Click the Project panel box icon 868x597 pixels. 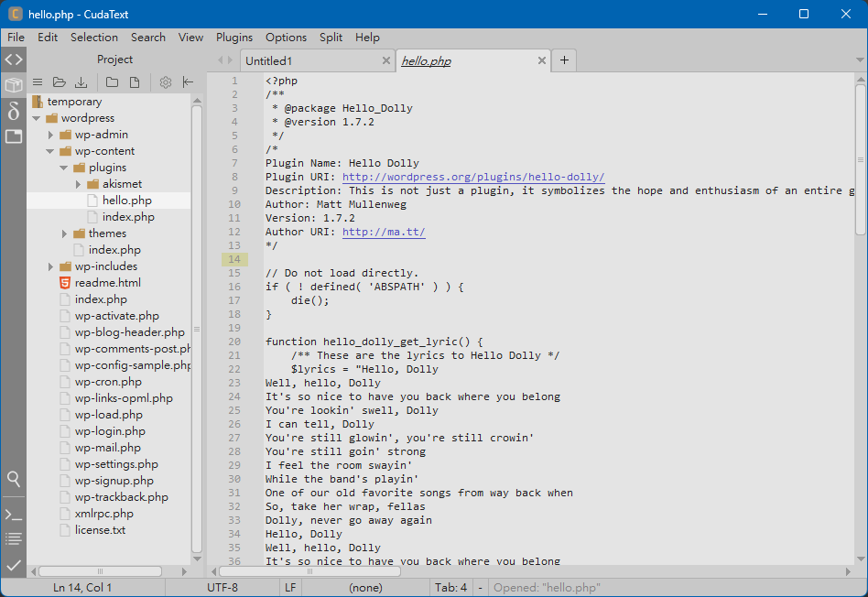point(13,85)
